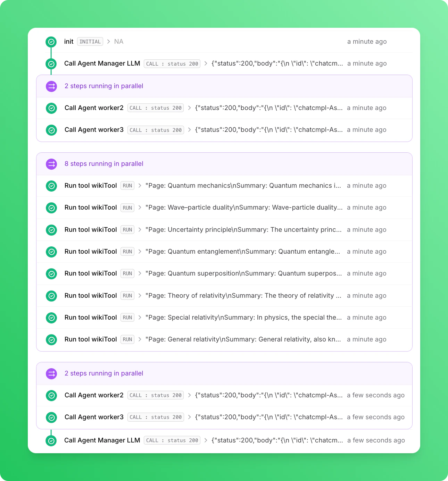Click the "a minute ago" timestamp on the init row

click(367, 42)
